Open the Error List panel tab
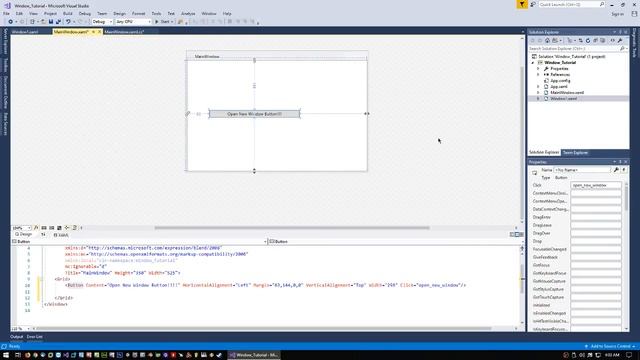Viewport: 640px width, 360px height. (x=35, y=337)
